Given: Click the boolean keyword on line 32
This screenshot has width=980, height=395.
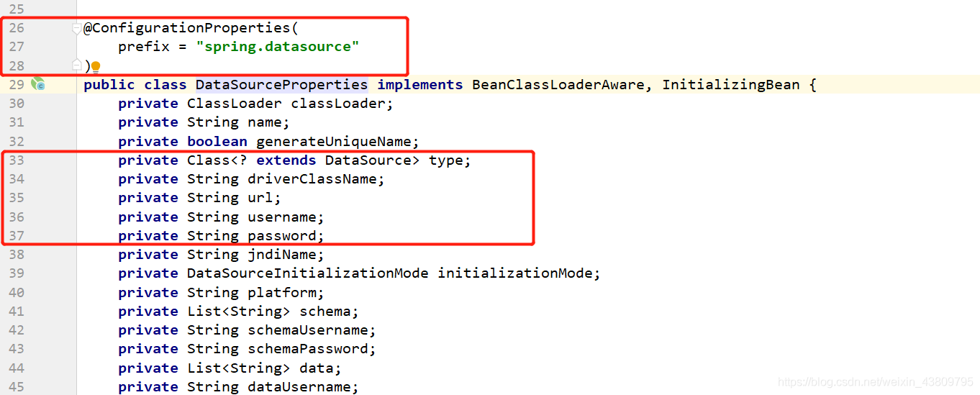Looking at the screenshot, I should tap(217, 142).
